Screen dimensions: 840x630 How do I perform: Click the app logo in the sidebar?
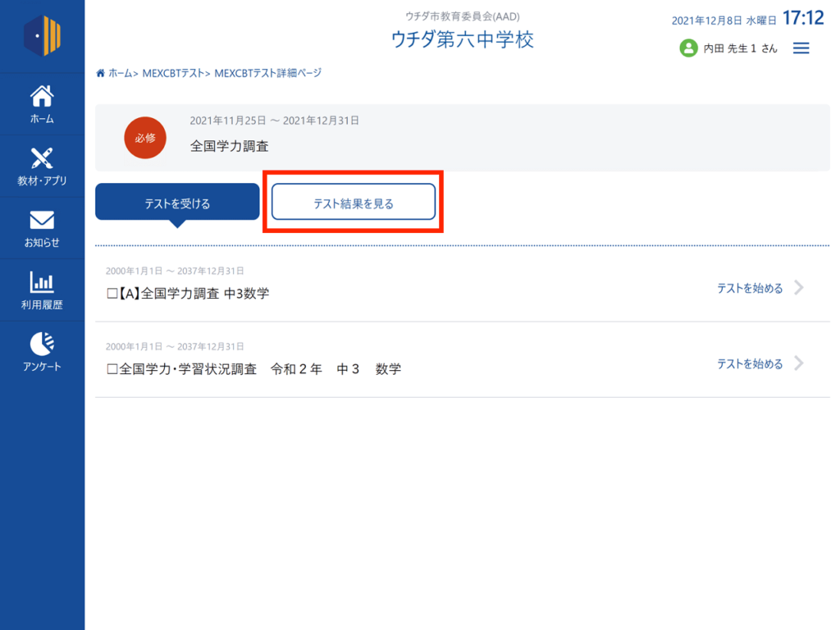[x=43, y=36]
